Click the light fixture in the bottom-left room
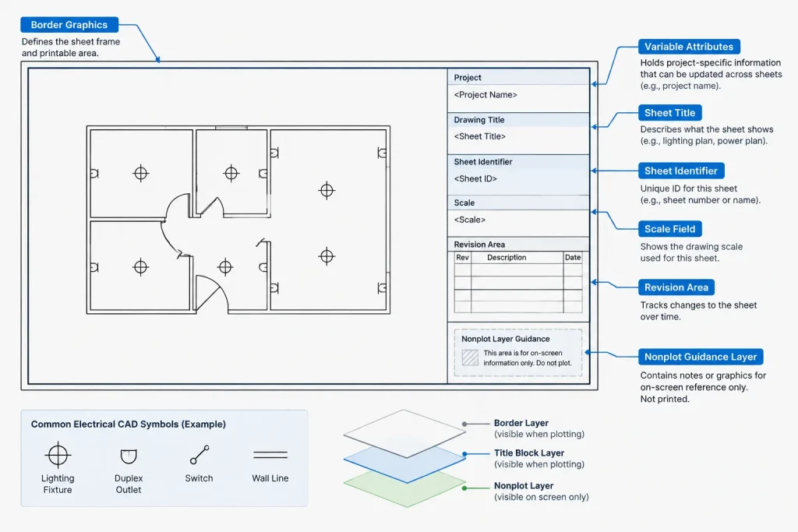The width and height of the screenshot is (798, 532). click(x=140, y=267)
